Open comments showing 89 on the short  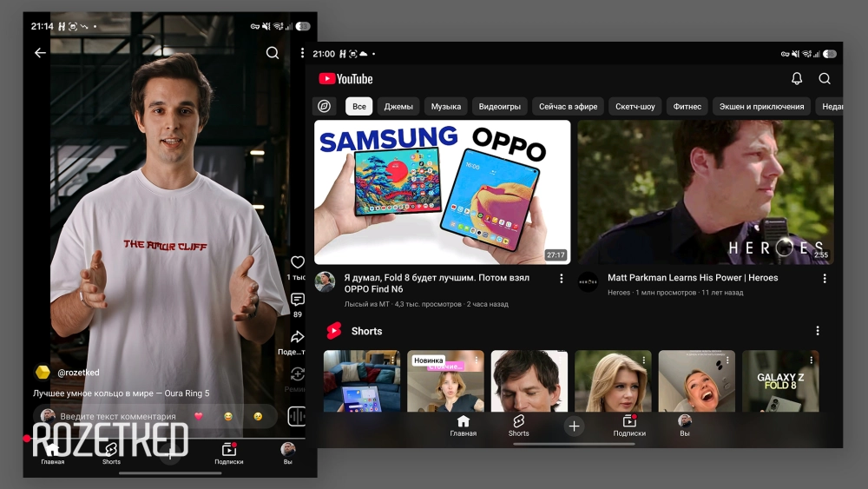coord(298,300)
